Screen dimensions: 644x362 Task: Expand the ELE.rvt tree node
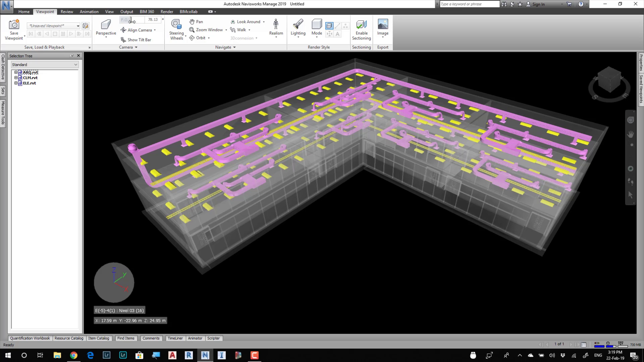pos(16,83)
